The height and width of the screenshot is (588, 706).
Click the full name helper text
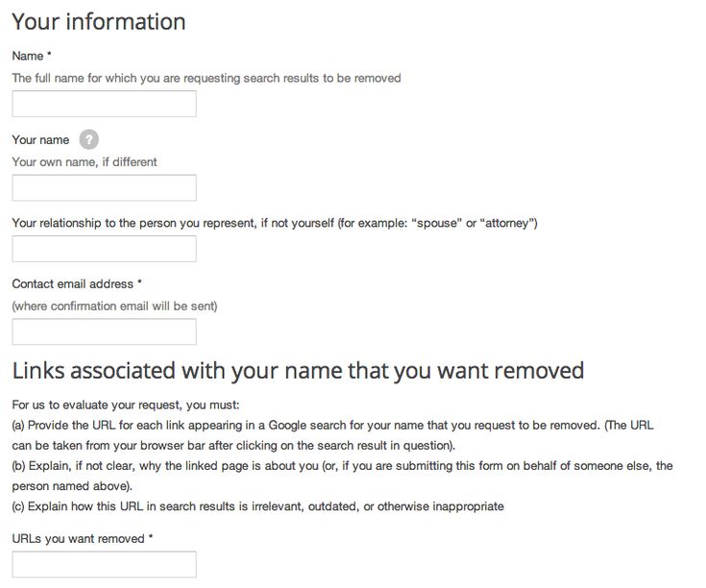click(207, 79)
